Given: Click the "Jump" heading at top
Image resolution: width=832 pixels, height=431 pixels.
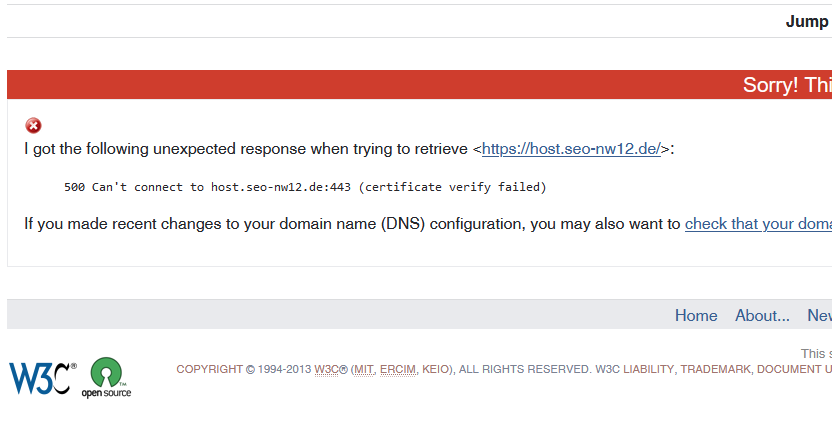Looking at the screenshot, I should pos(806,22).
